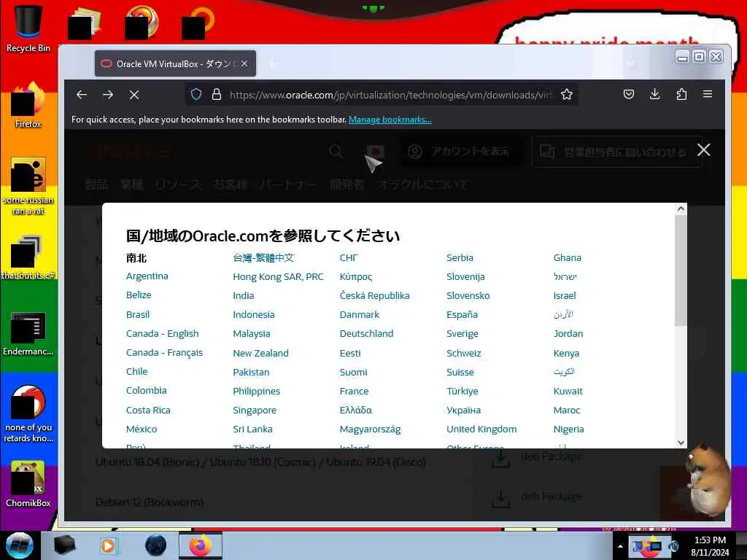Select Kenya region link
Image resolution: width=747 pixels, height=560 pixels.
click(x=566, y=354)
